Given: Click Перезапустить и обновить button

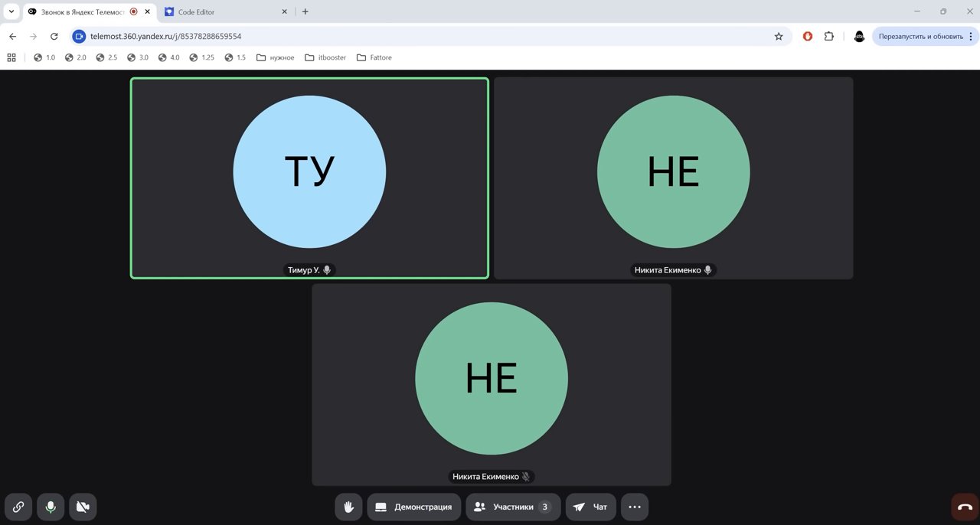Looking at the screenshot, I should [x=920, y=36].
